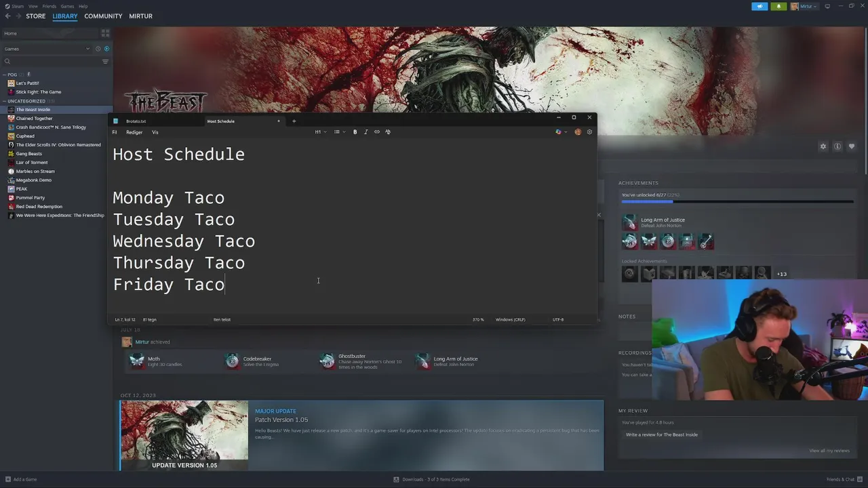Toggle the ready-to-play filter icon
The width and height of the screenshot is (868, 488).
click(x=106, y=49)
